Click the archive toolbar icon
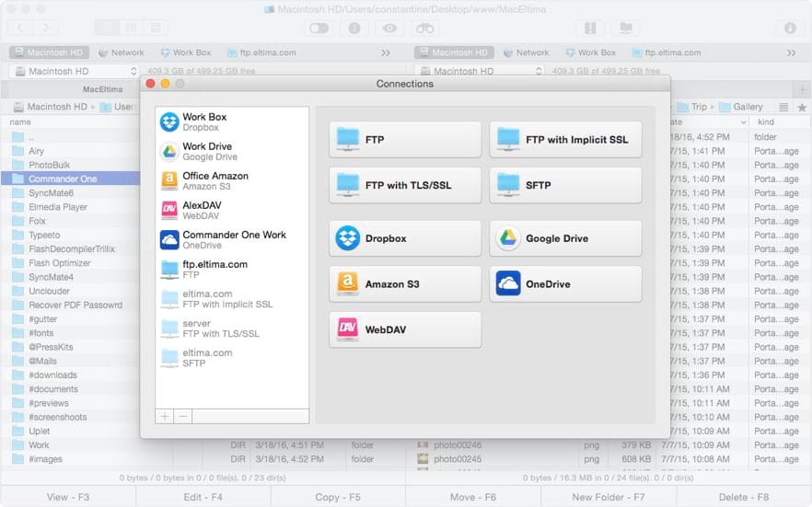The width and height of the screenshot is (812, 507). [590, 28]
